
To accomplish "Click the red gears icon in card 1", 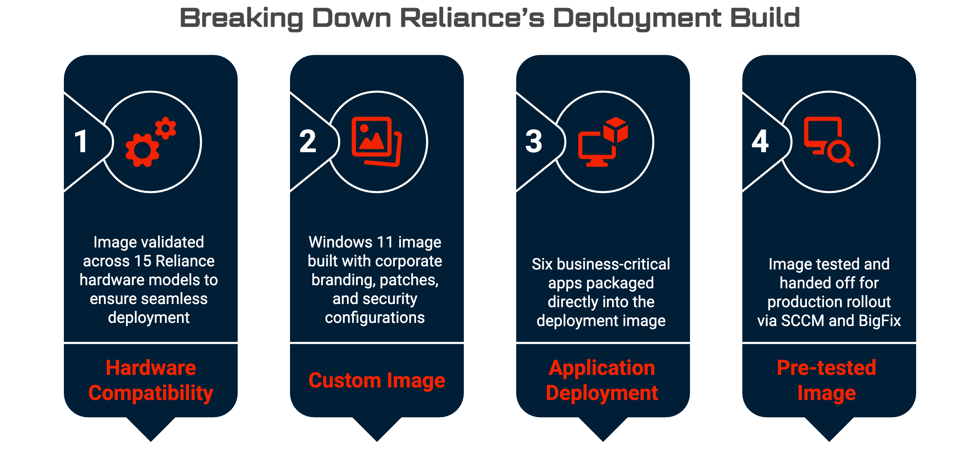I will point(151,142).
